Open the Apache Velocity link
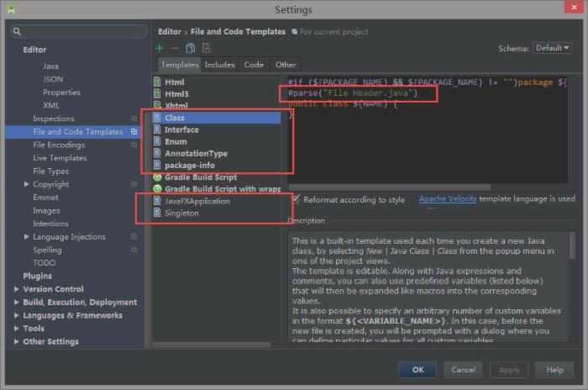The width and height of the screenshot is (588, 390). point(448,199)
